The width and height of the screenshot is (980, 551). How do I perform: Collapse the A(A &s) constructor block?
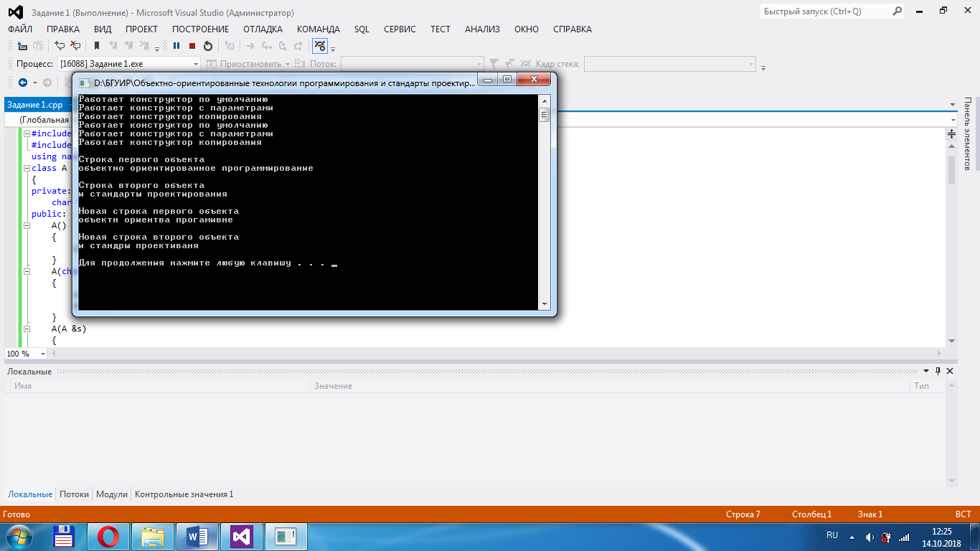click(x=27, y=329)
